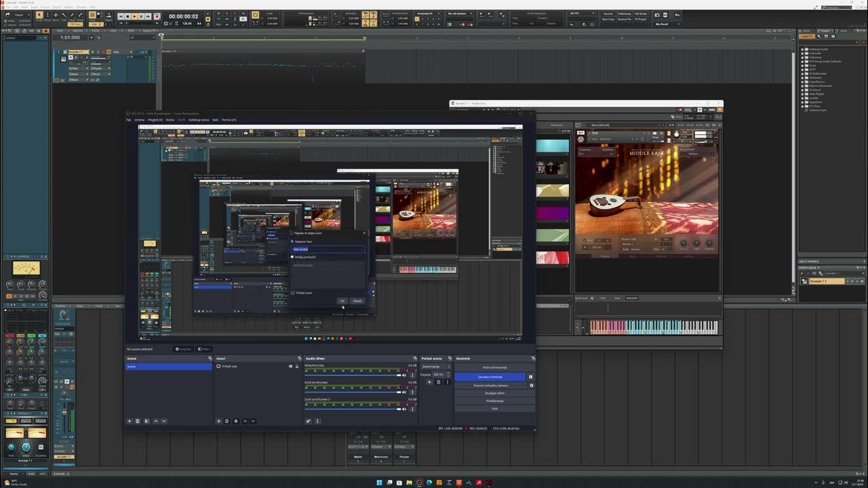
Task: Mute the Zvuk sa računara 2 channel
Action: tap(403, 409)
